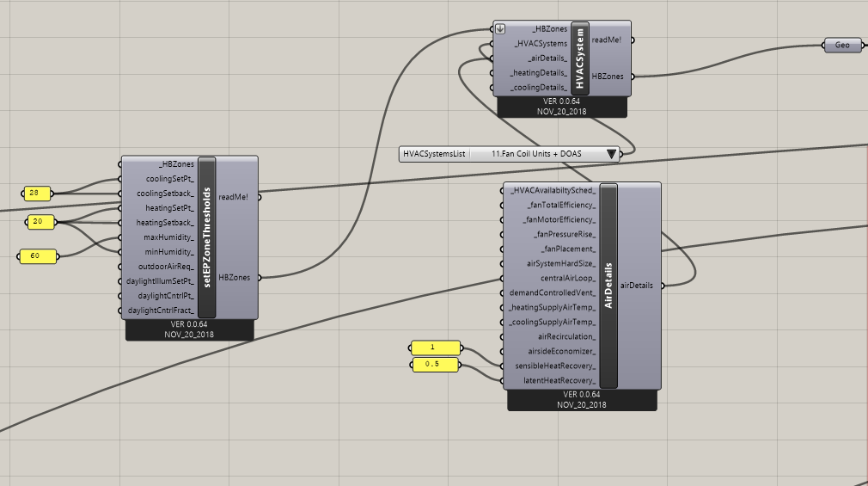Select the HVACSystem component title bar
This screenshot has width=868, height=486.
579,58
